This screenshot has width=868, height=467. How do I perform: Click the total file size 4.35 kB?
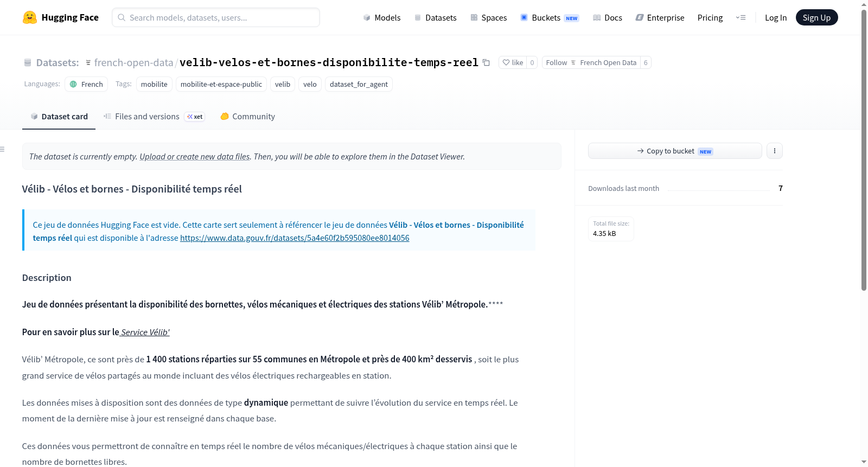(604, 234)
